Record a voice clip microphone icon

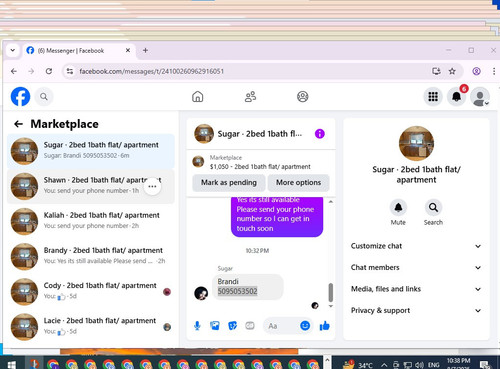tap(197, 326)
